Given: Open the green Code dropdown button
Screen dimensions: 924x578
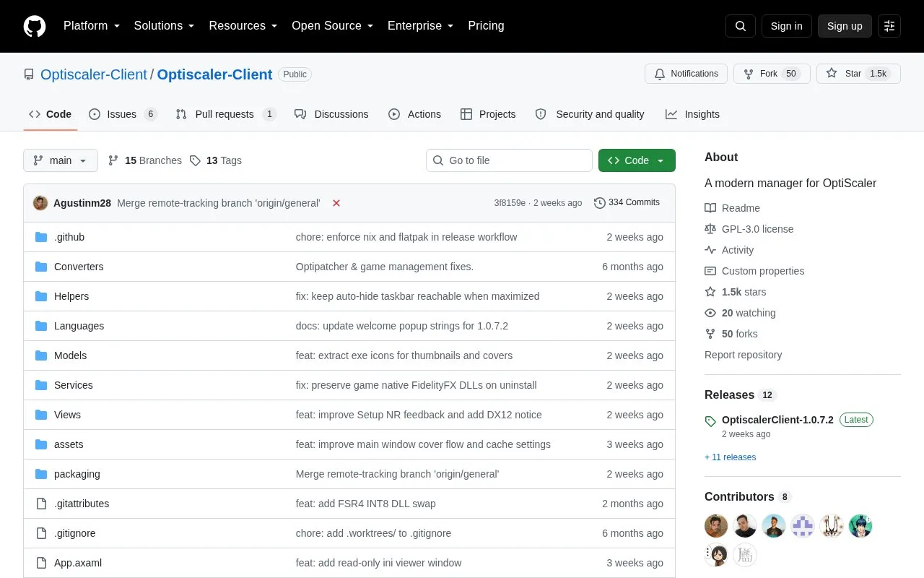Looking at the screenshot, I should pos(637,160).
